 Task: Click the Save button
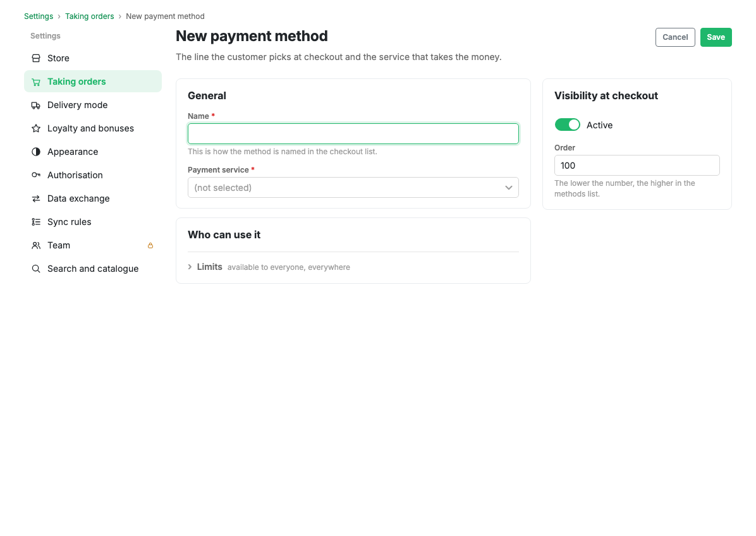[716, 37]
